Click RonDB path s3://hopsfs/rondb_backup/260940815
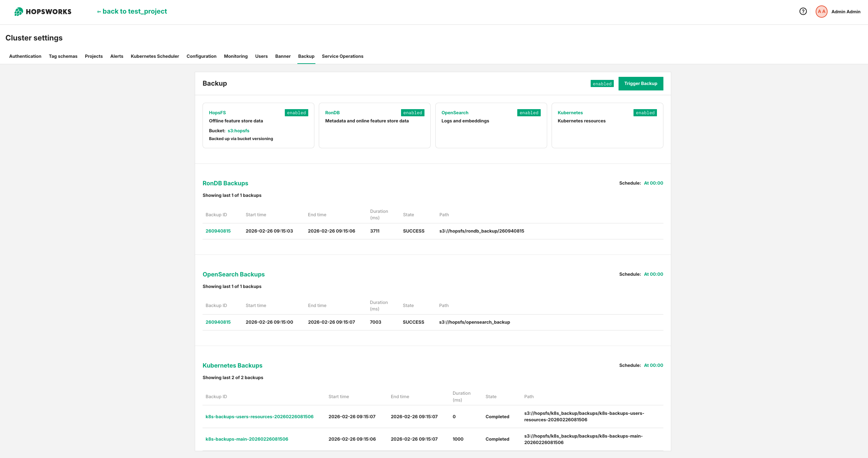 click(x=482, y=231)
